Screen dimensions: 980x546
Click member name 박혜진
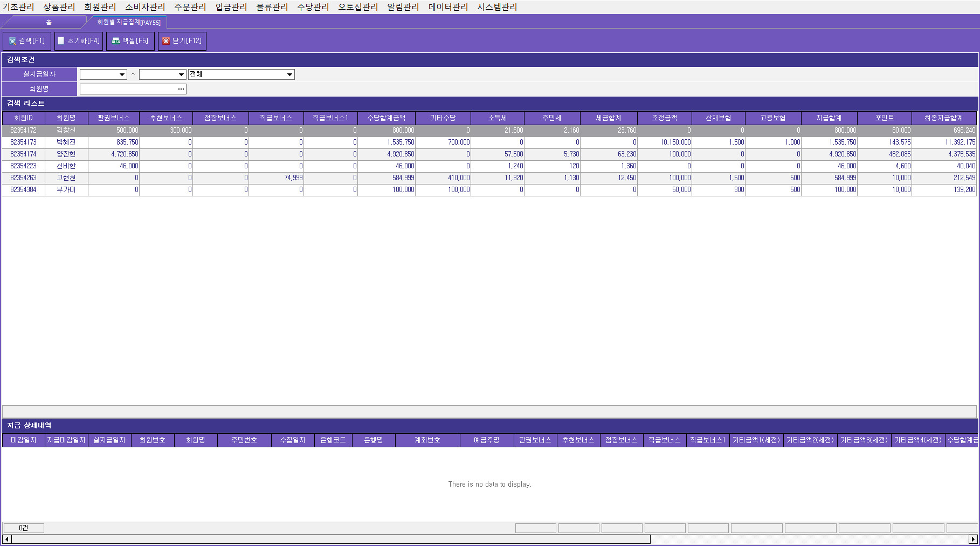(66, 142)
